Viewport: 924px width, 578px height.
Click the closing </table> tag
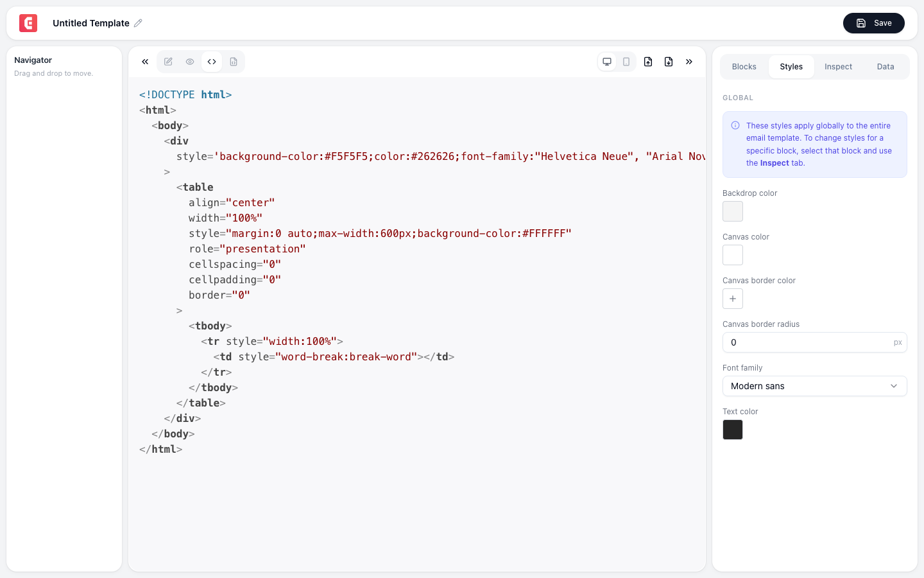click(201, 403)
